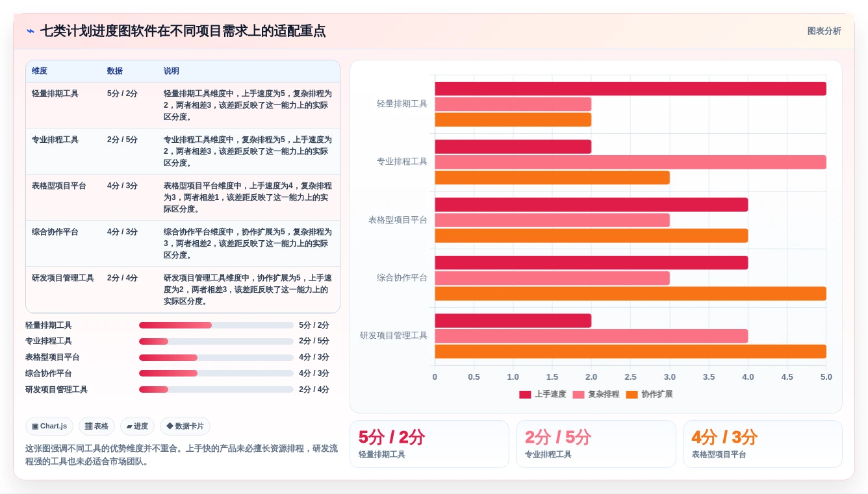Viewport: 868px width, 494px height.
Task: Click 2分 / 4分 cell in table
Action: click(122, 278)
